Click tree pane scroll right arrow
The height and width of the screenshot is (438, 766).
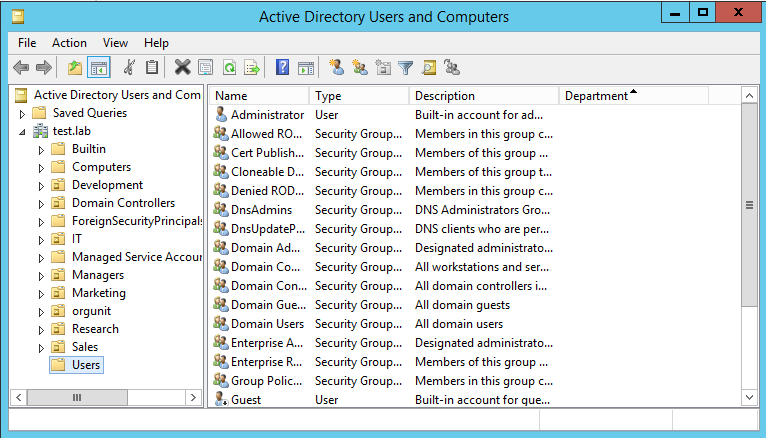point(193,397)
